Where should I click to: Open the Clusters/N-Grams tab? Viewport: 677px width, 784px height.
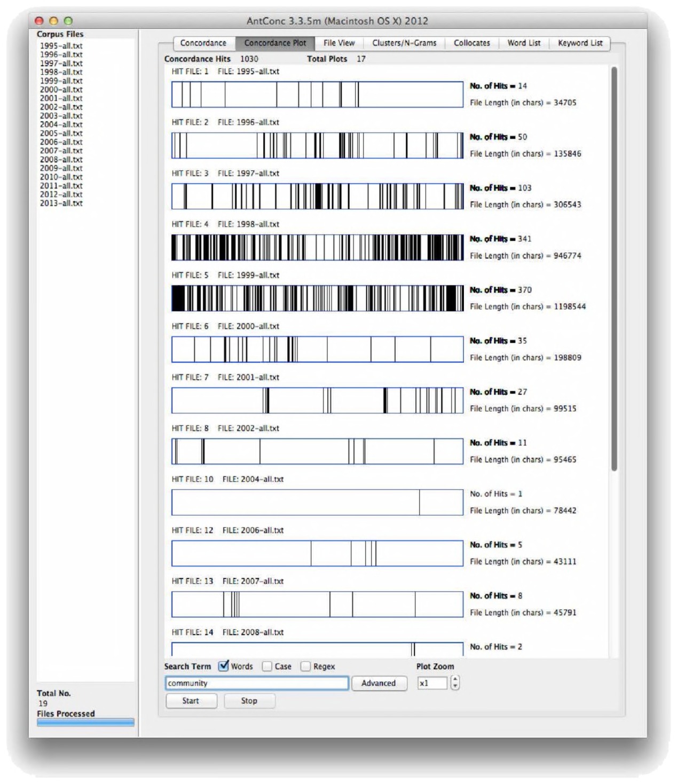404,43
